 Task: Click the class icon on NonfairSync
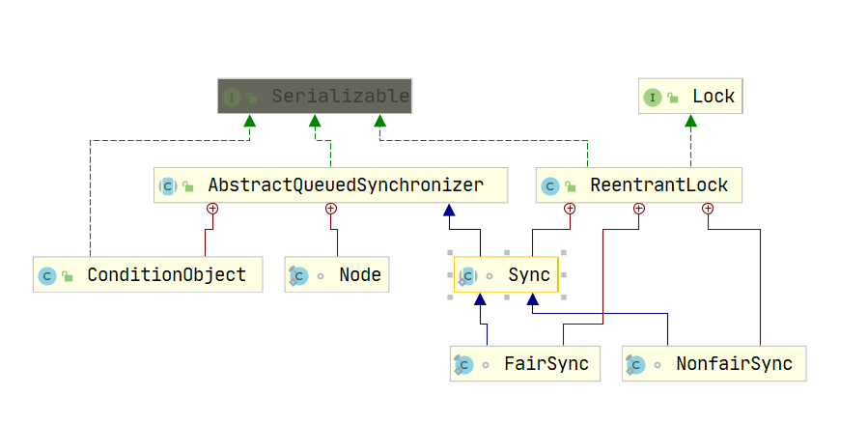point(636,365)
